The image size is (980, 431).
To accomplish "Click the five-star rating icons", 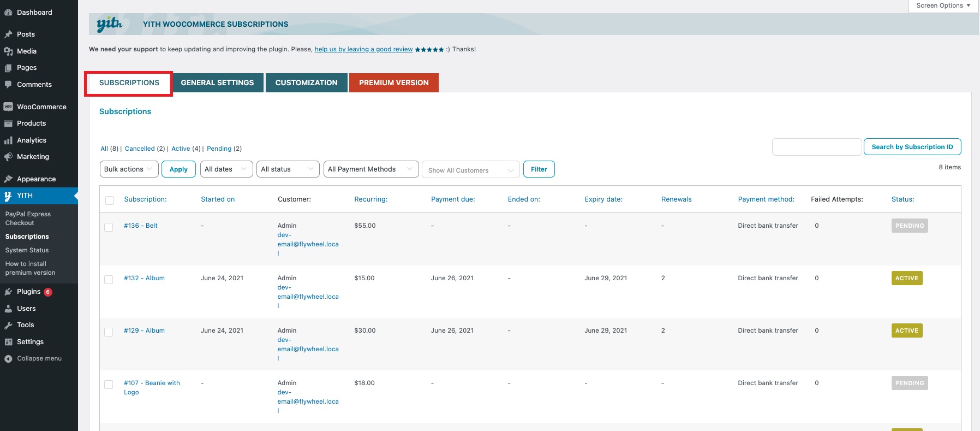I will (429, 50).
